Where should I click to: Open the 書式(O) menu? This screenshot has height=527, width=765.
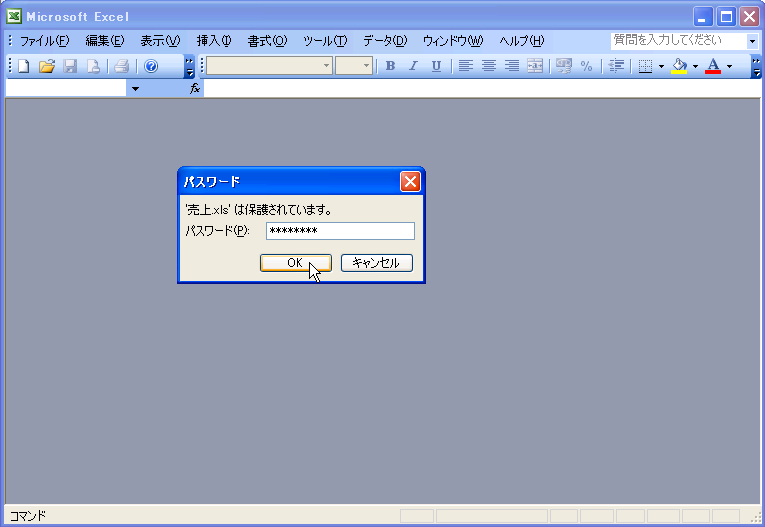pos(267,41)
